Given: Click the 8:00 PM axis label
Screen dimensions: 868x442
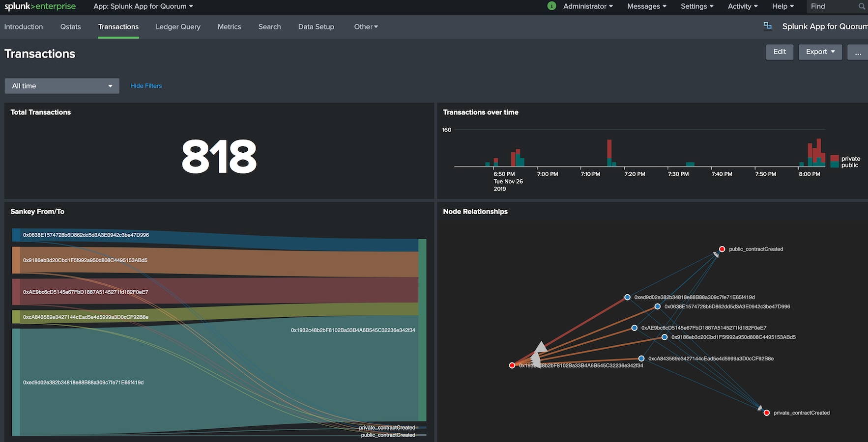Looking at the screenshot, I should coord(810,174).
